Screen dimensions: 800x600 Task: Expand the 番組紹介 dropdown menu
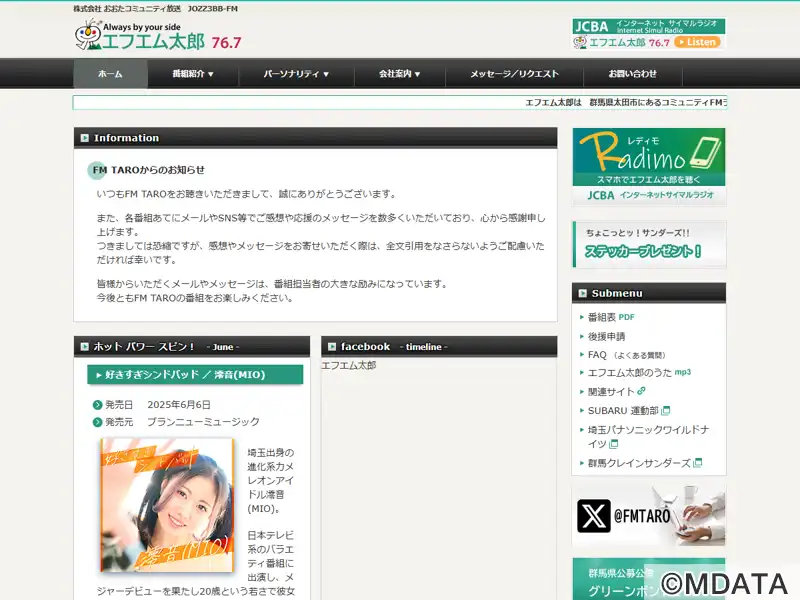point(193,74)
